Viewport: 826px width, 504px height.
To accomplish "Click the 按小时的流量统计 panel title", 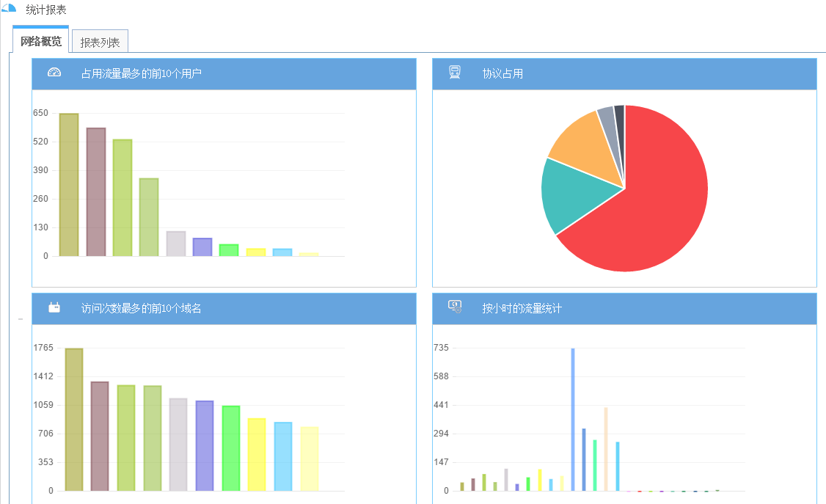I will point(522,309).
